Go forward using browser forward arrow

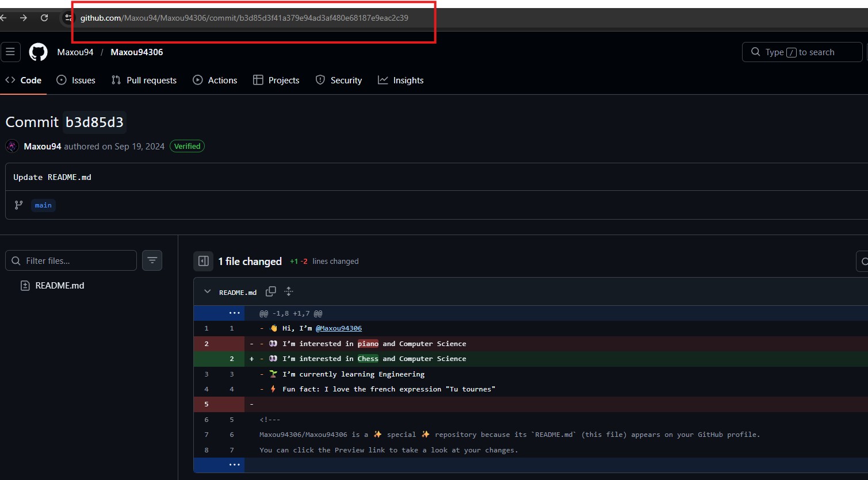[x=24, y=18]
